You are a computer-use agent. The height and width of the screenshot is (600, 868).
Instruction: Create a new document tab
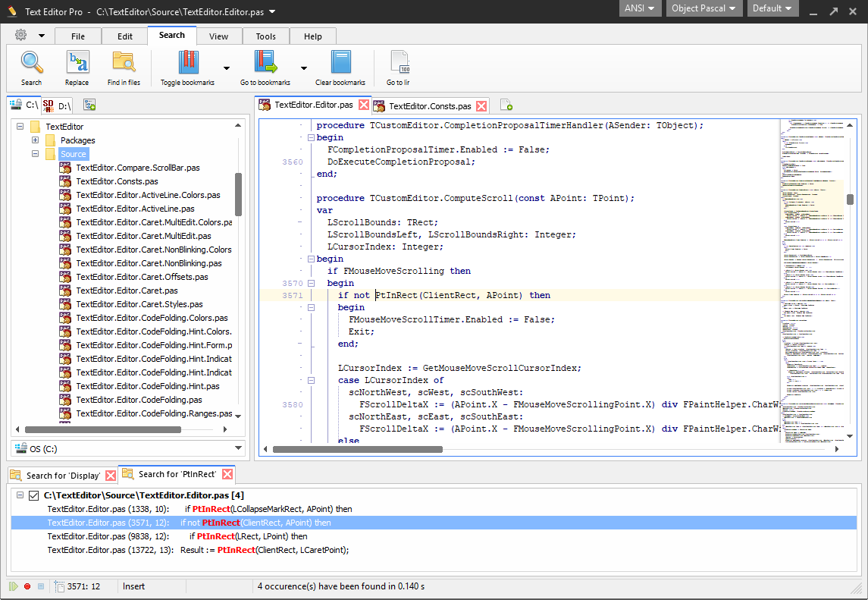506,105
